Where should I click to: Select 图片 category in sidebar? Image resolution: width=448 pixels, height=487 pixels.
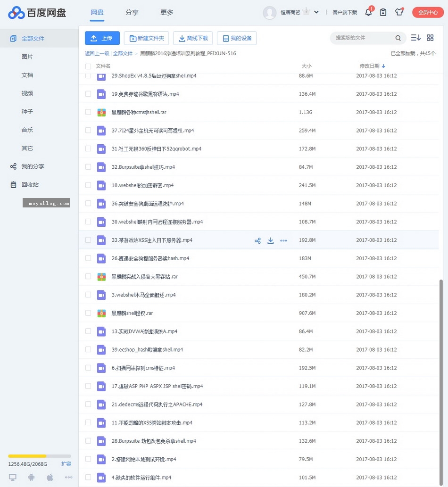coord(27,57)
